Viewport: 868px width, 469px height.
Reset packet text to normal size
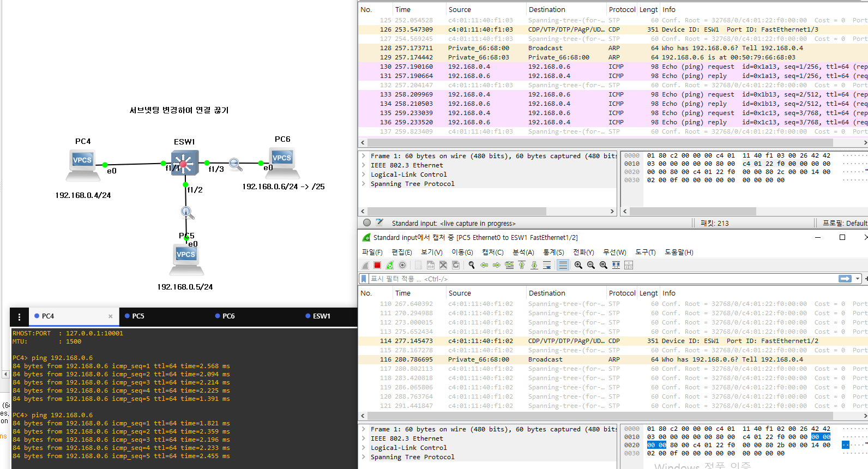point(604,265)
